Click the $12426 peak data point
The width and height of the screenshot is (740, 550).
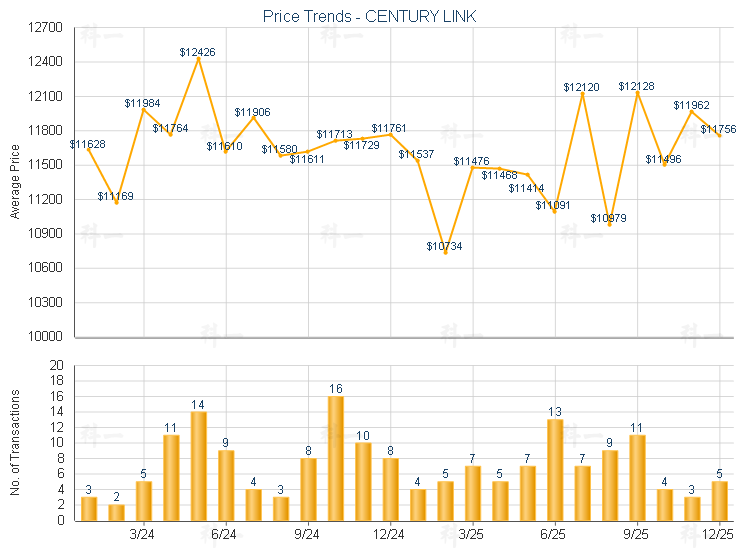tap(198, 58)
